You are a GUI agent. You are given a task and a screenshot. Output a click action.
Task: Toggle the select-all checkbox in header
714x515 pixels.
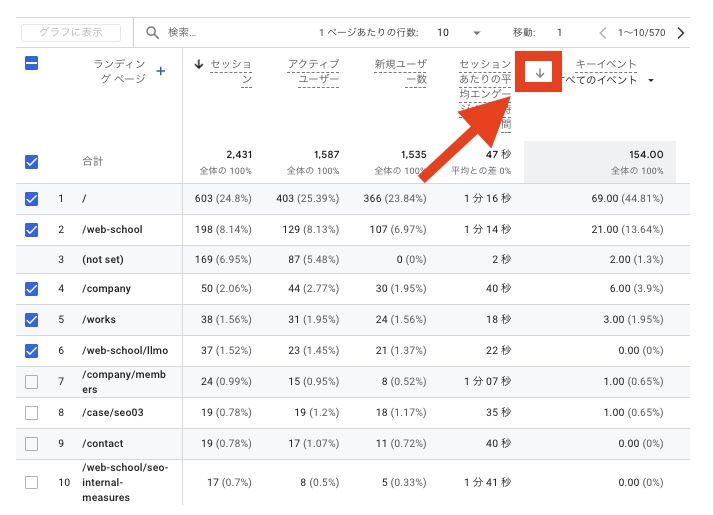tap(31, 64)
